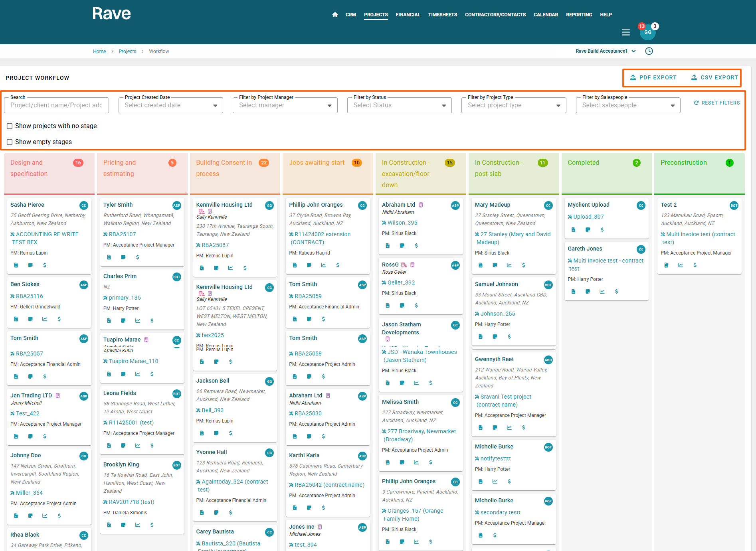Click the clock history icon
The image size is (756, 551).
(649, 51)
